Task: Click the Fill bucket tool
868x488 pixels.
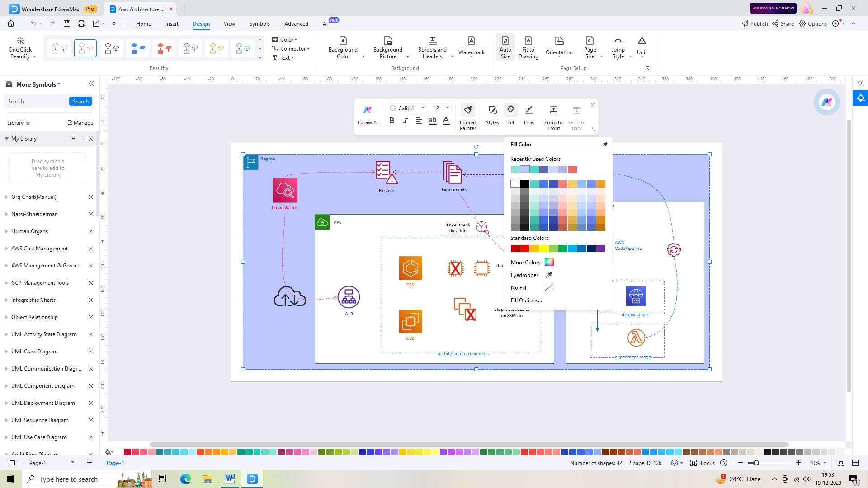Action: 510,115
